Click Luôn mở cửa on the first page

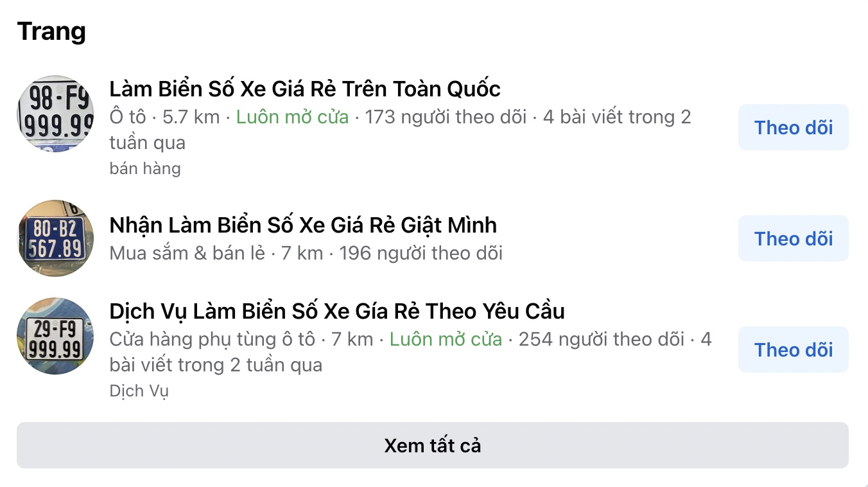pyautogui.click(x=293, y=117)
